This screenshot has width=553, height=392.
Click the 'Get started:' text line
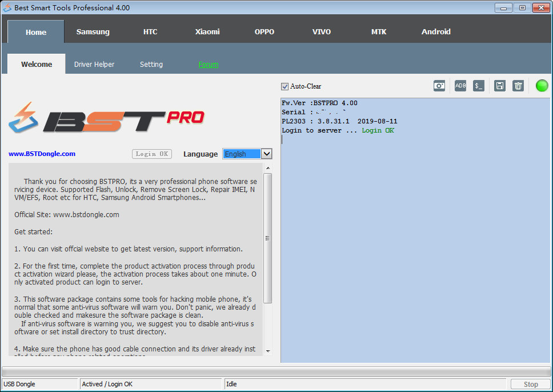coord(34,232)
